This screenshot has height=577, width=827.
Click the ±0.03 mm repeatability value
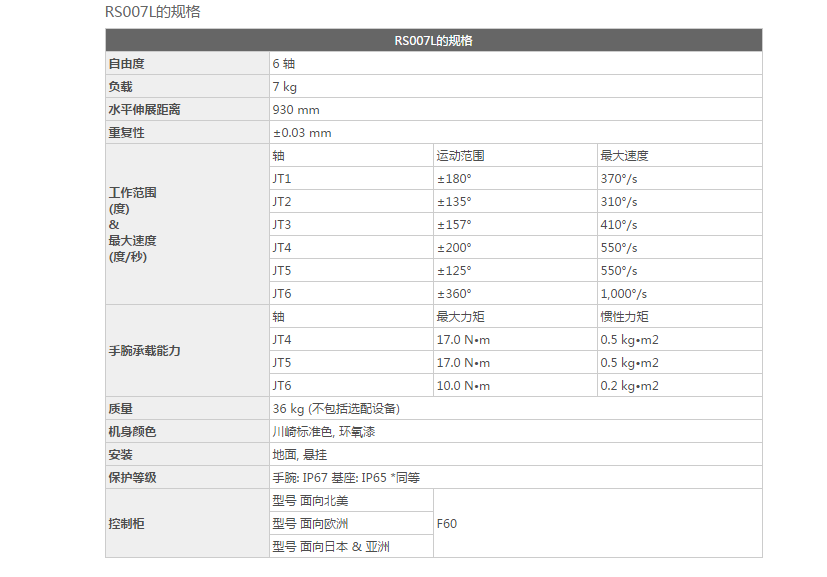(302, 133)
